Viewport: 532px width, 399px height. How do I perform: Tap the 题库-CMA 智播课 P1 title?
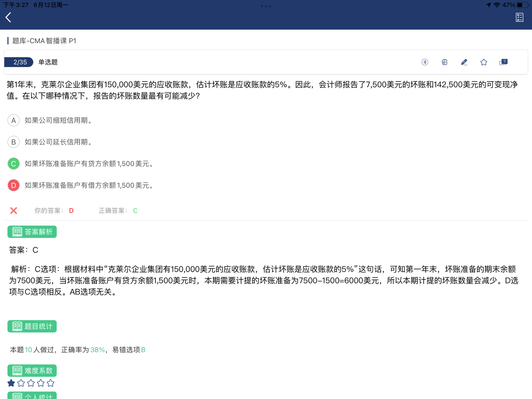pos(44,41)
